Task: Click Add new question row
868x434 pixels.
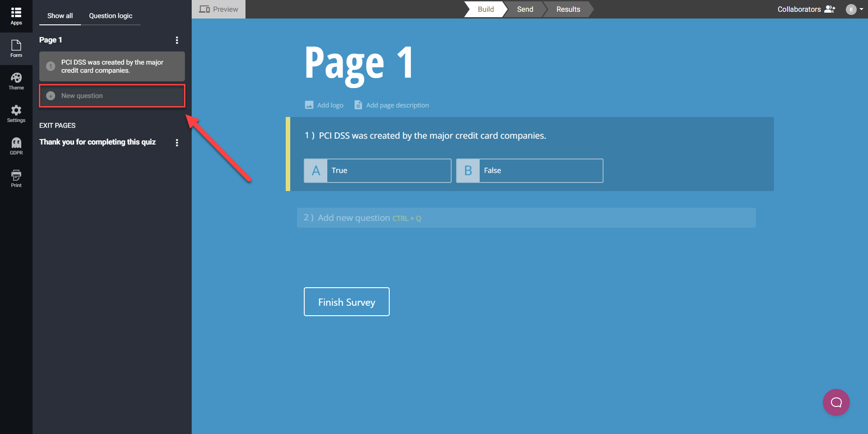Action: [526, 218]
